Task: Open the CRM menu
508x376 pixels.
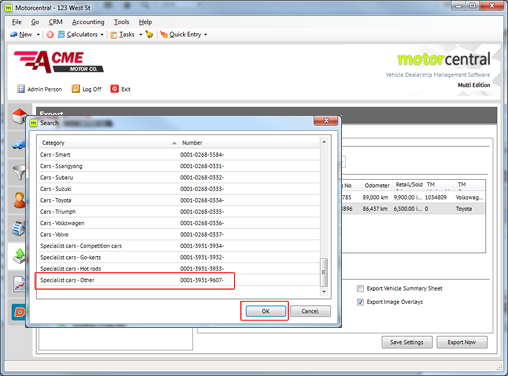Action: click(55, 22)
